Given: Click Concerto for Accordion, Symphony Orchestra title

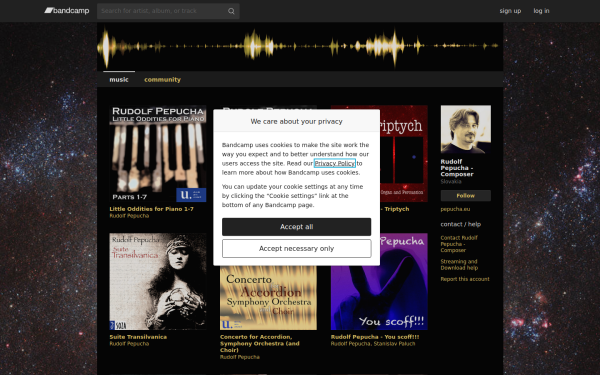Looking at the screenshot, I should pyautogui.click(x=260, y=343).
